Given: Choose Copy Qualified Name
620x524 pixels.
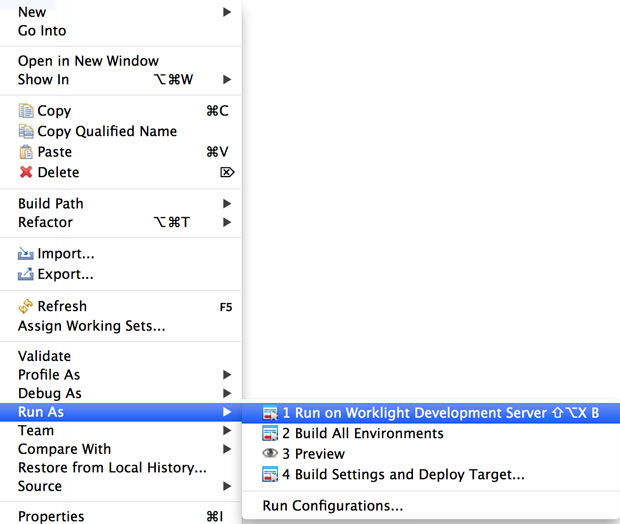Looking at the screenshot, I should (121, 131).
